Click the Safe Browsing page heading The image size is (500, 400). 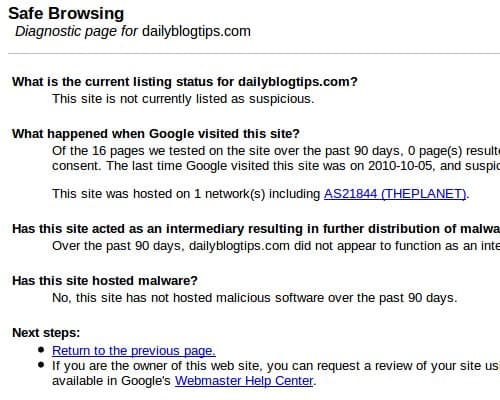click(x=66, y=14)
